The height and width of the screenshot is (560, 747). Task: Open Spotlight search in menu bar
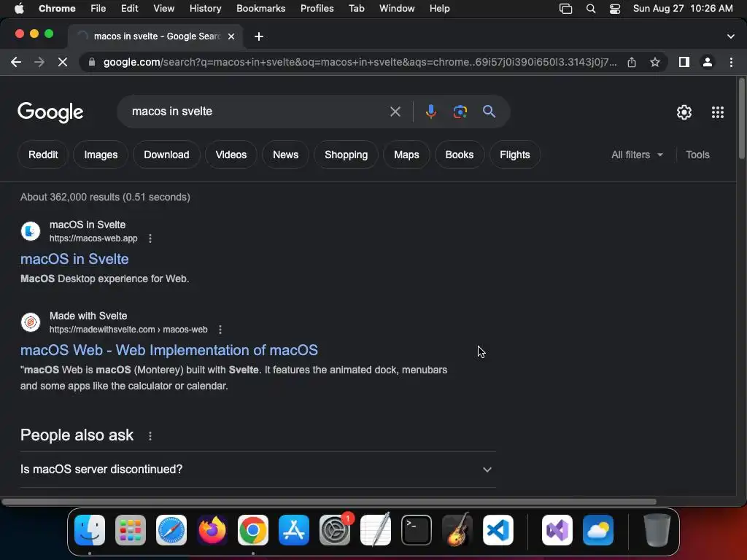(x=591, y=9)
